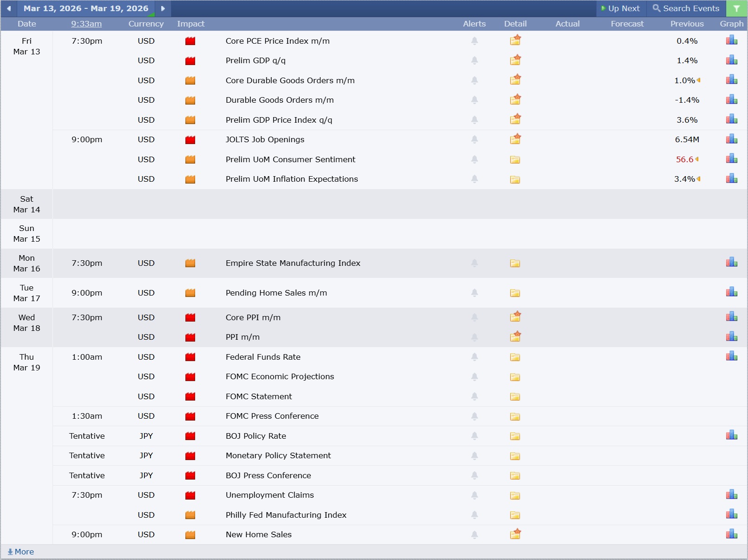The height and width of the screenshot is (560, 748).
Task: Open detail folder for JOLTS Job Openings
Action: (515, 139)
